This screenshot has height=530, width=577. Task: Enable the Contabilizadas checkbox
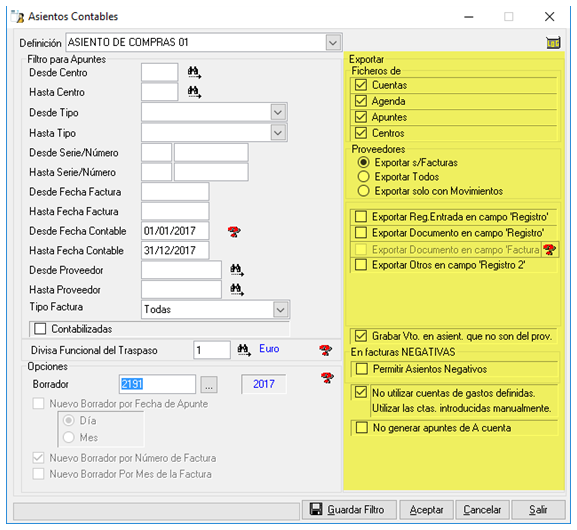40,329
